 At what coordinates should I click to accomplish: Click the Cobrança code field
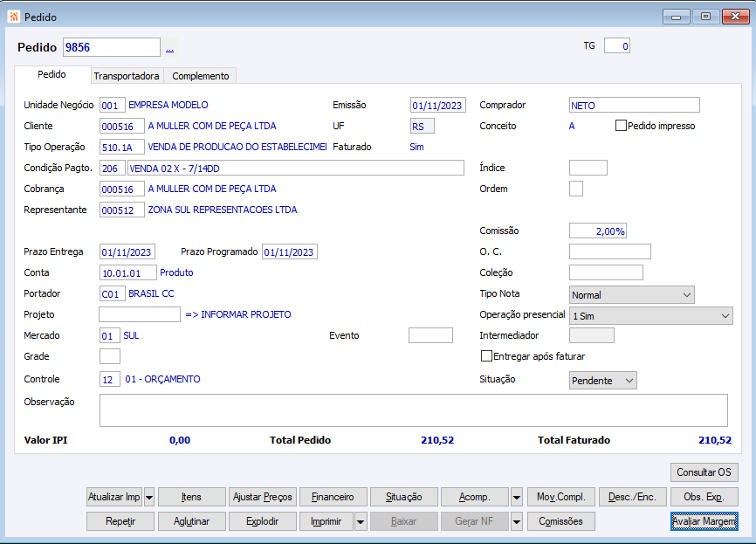[122, 189]
